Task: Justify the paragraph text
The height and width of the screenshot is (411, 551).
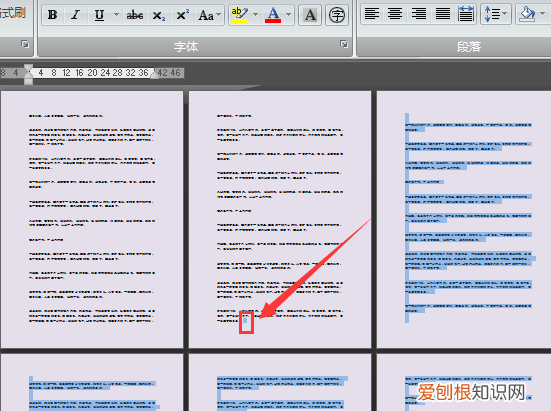Action: (x=442, y=14)
